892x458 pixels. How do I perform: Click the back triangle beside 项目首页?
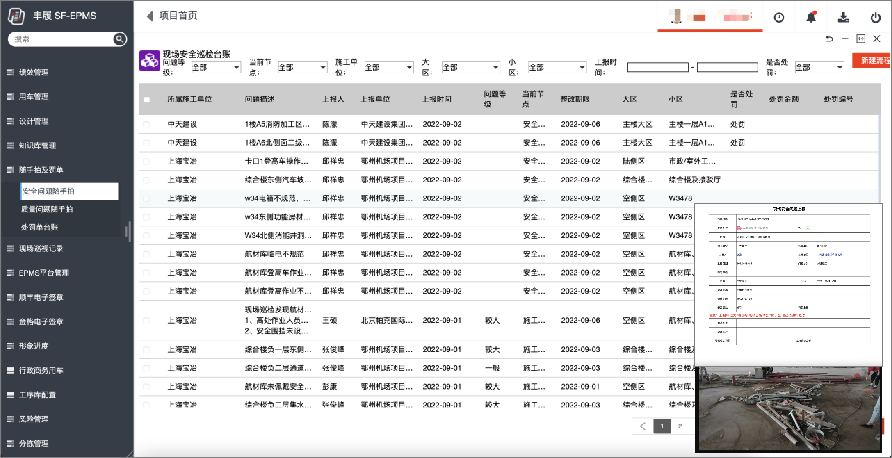[150, 16]
